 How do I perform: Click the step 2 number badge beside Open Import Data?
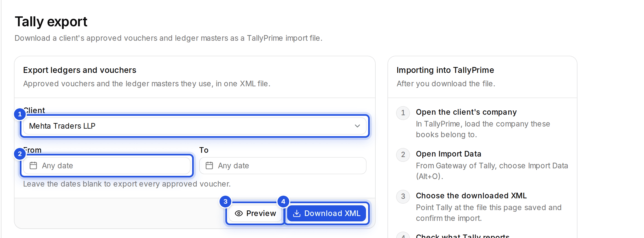pos(403,155)
